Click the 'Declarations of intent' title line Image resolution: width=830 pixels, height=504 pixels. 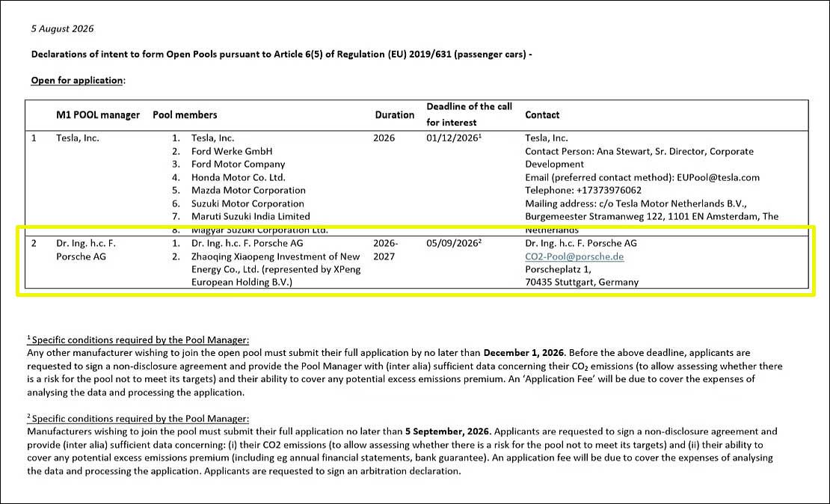coord(282,54)
